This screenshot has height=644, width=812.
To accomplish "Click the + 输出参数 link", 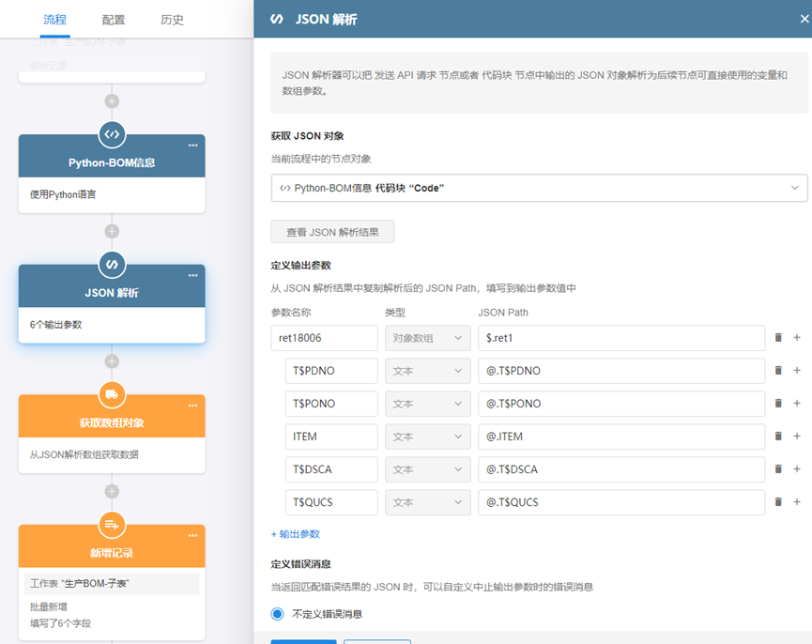I will click(296, 534).
